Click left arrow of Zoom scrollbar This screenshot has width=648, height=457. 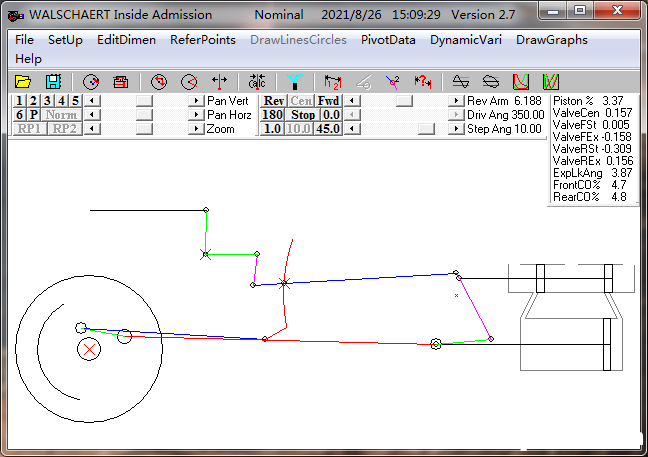coord(93,129)
